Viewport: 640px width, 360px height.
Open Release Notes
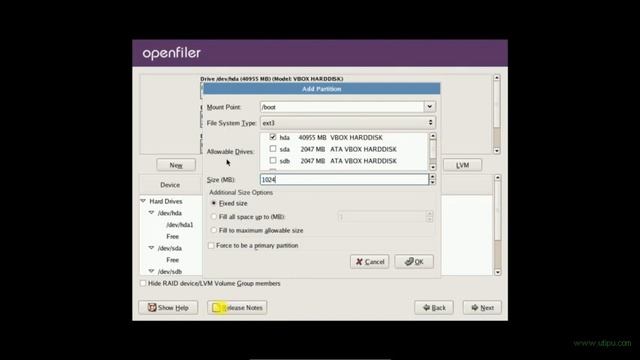pos(237,307)
